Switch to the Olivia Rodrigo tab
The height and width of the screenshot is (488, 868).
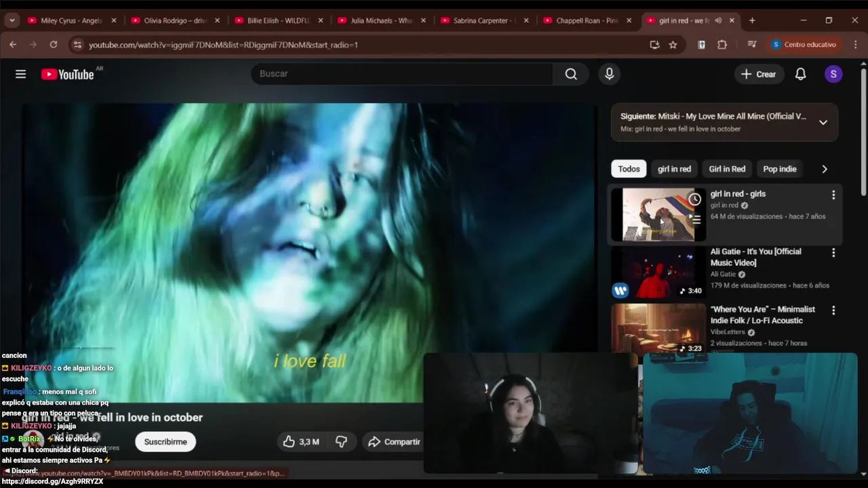tap(174, 20)
